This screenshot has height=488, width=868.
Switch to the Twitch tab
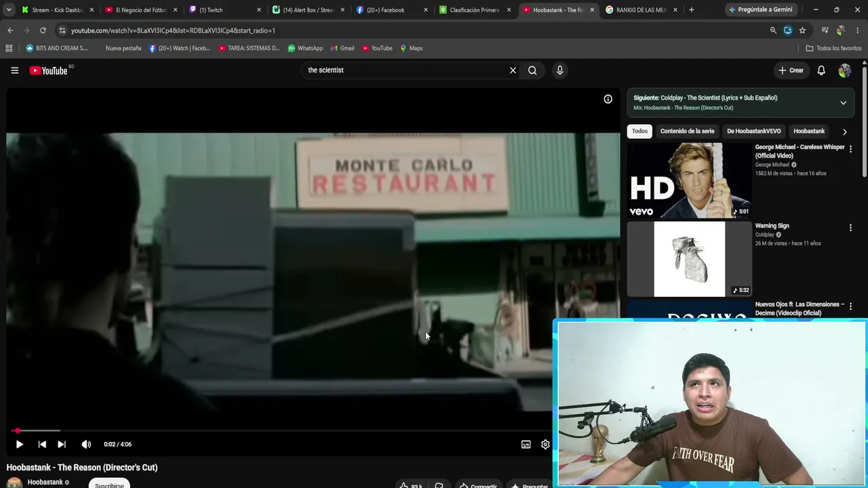tap(224, 10)
